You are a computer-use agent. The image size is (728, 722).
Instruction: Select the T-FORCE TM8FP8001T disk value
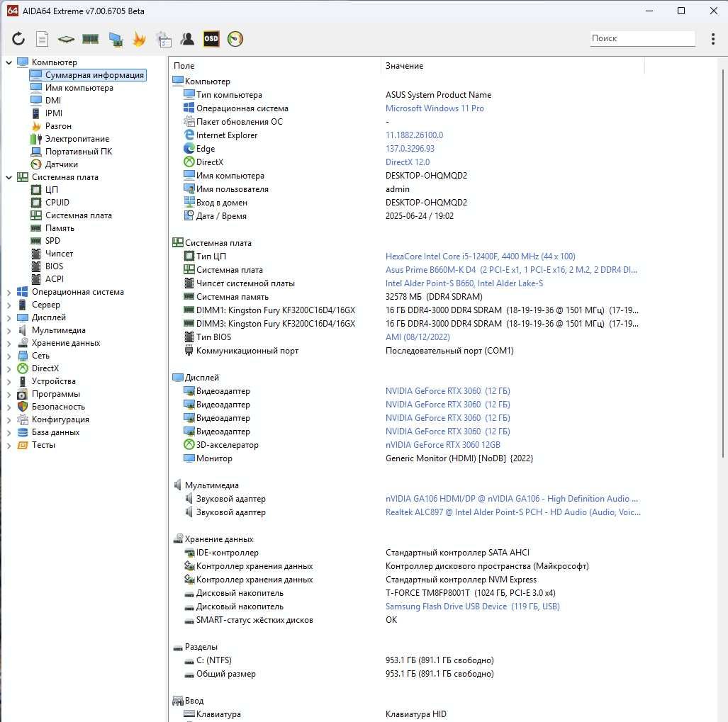[x=470, y=593]
